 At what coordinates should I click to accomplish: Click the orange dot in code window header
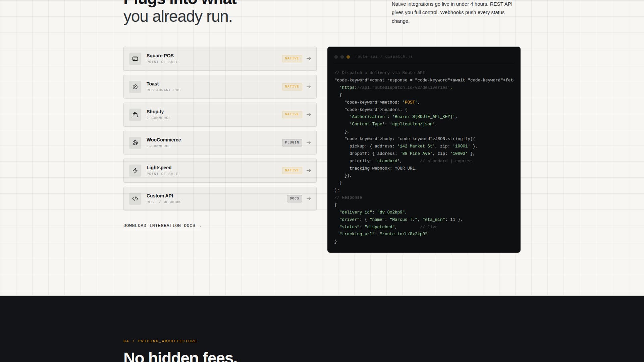[x=348, y=57]
